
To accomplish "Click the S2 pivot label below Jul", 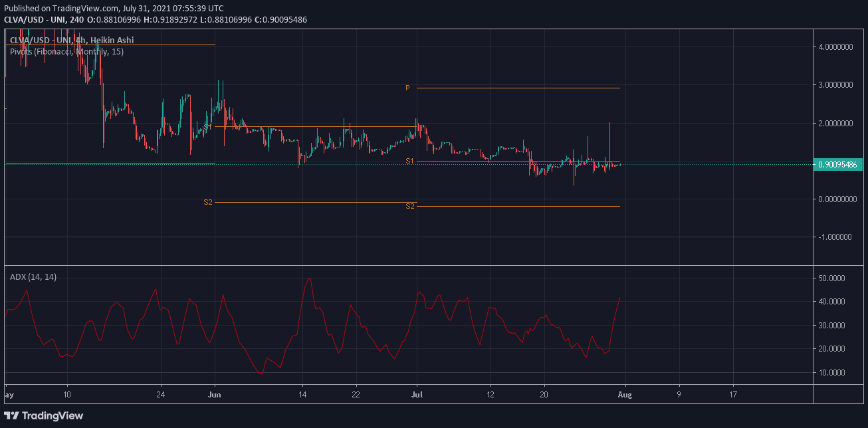I will pyautogui.click(x=409, y=206).
